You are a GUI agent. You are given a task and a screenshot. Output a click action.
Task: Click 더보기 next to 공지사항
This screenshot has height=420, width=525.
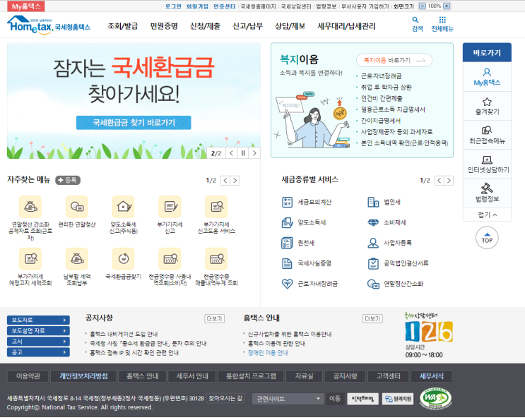tap(214, 318)
